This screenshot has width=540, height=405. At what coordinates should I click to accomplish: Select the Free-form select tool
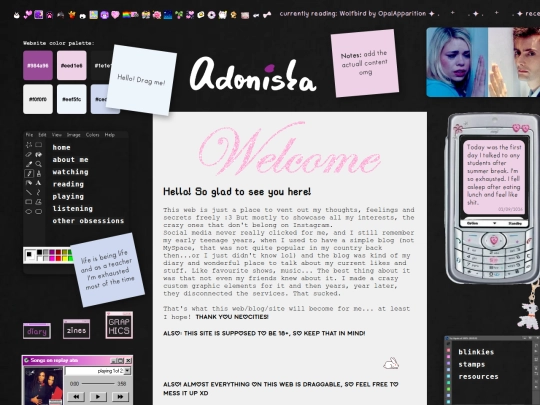click(x=29, y=145)
